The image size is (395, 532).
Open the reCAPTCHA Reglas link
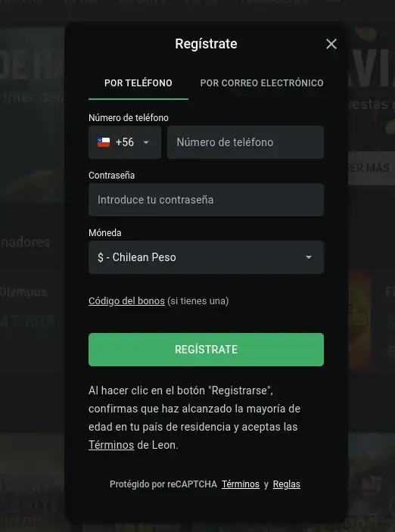click(286, 484)
